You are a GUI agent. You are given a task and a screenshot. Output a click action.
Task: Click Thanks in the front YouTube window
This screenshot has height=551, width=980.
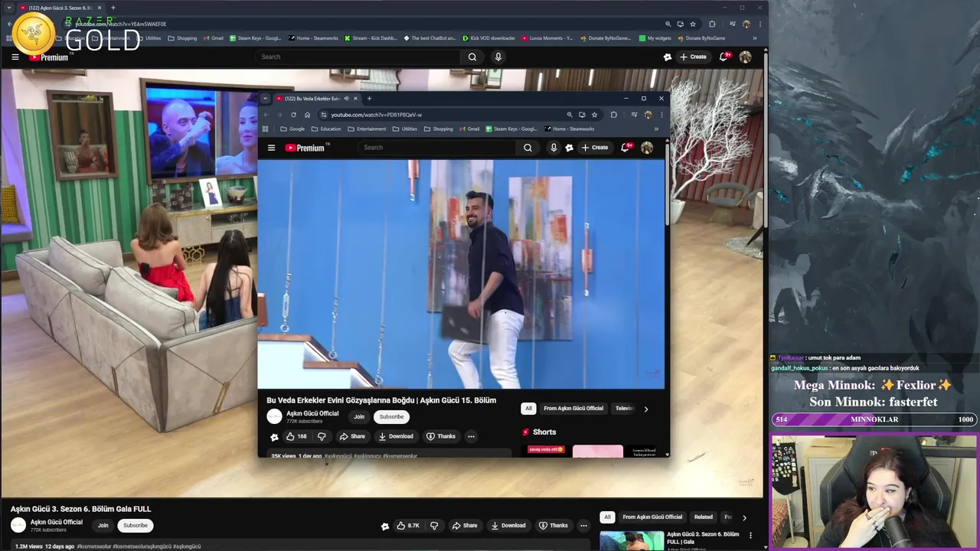click(x=441, y=436)
